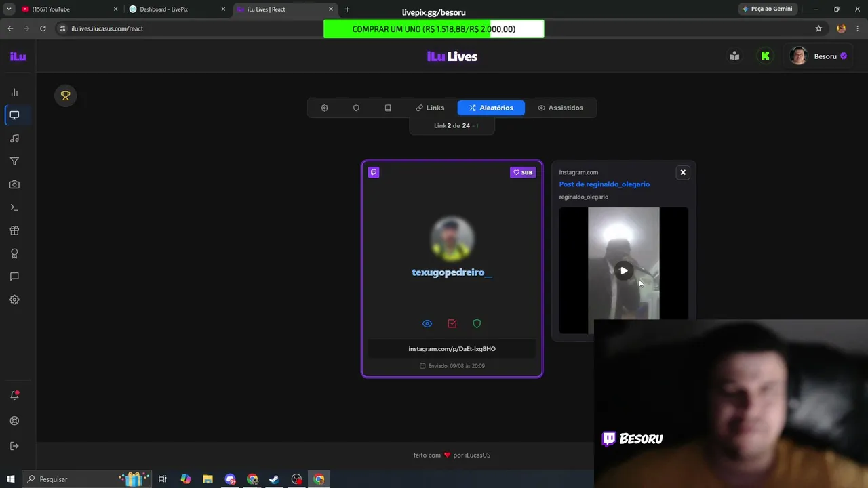The width and height of the screenshot is (868, 488).
Task: Open the lifebuoy support icon
Action: tap(14, 421)
